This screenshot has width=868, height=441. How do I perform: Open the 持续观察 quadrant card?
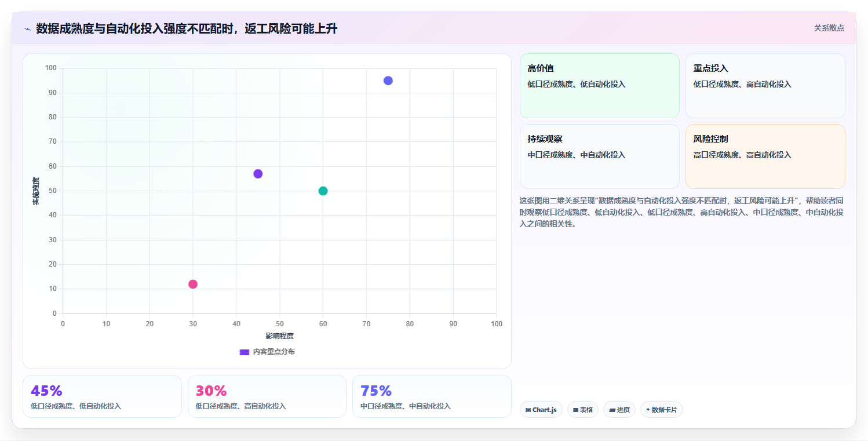(599, 156)
